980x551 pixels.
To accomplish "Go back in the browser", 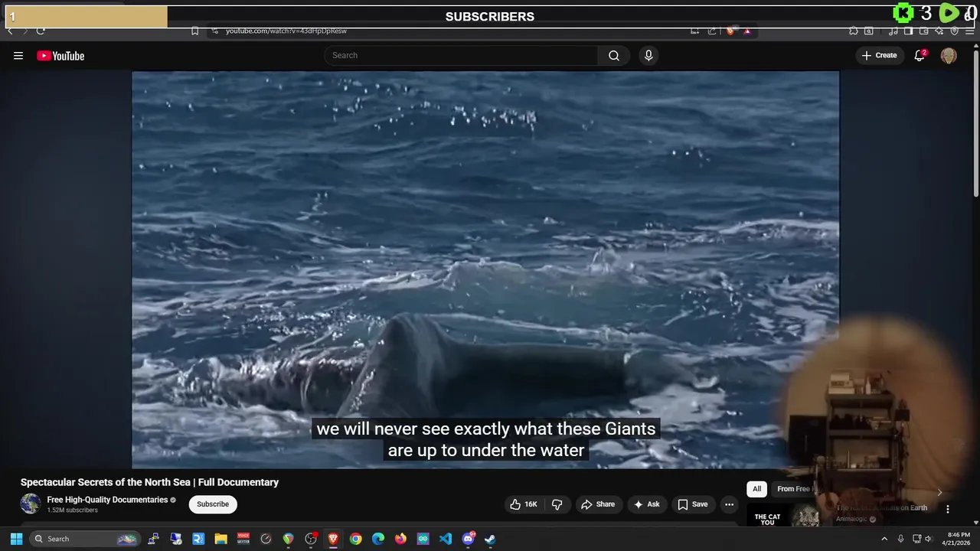I will pos(10,31).
